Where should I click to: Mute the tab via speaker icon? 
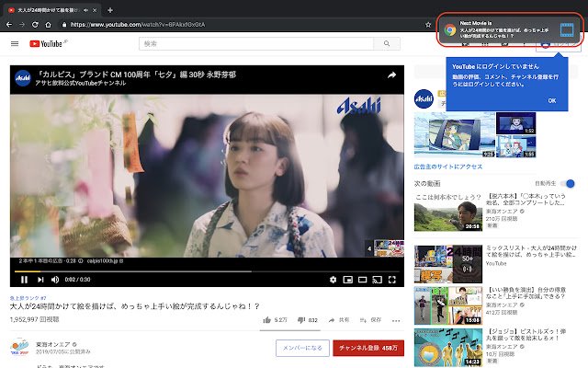pos(85,10)
